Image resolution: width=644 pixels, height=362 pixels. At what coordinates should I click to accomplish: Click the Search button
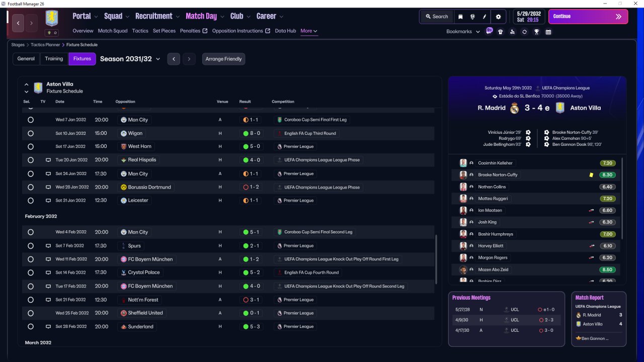436,17
